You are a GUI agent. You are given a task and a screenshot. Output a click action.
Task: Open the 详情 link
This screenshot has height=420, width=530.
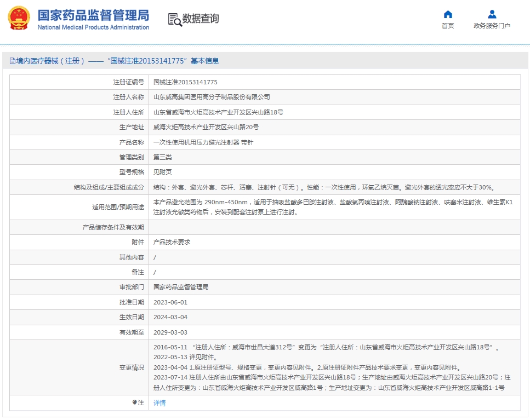tap(159, 403)
